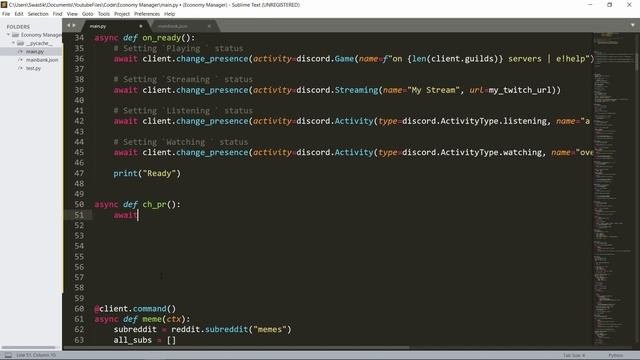Click line number 47 in gutter
Image resolution: width=640 pixels, height=360 pixels.
click(x=79, y=173)
